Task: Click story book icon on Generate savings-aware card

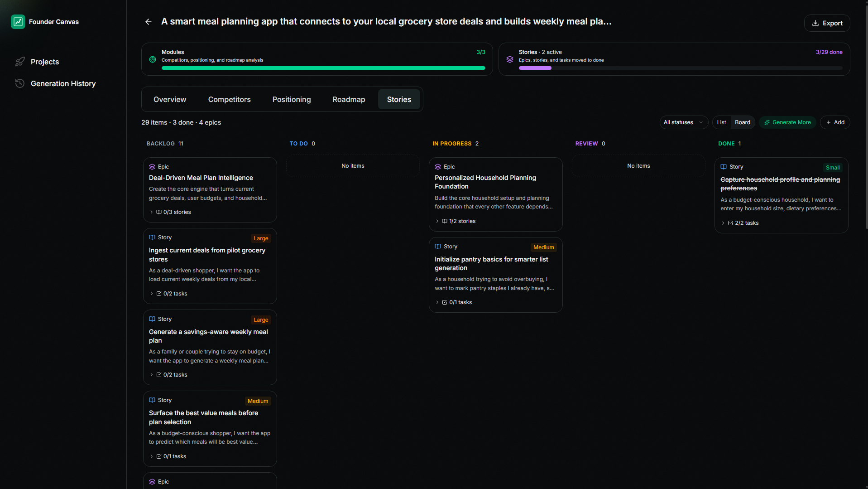Action: [152, 319]
